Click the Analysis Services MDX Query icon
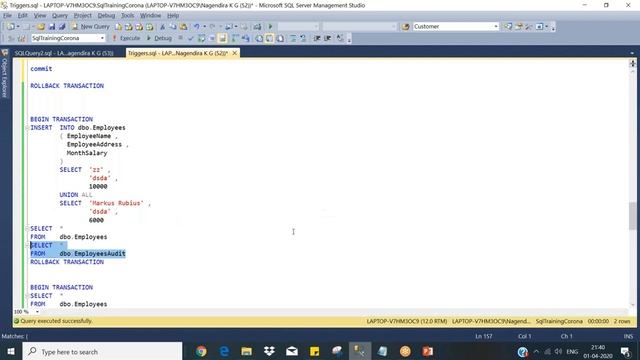640x360 pixels. (129, 27)
